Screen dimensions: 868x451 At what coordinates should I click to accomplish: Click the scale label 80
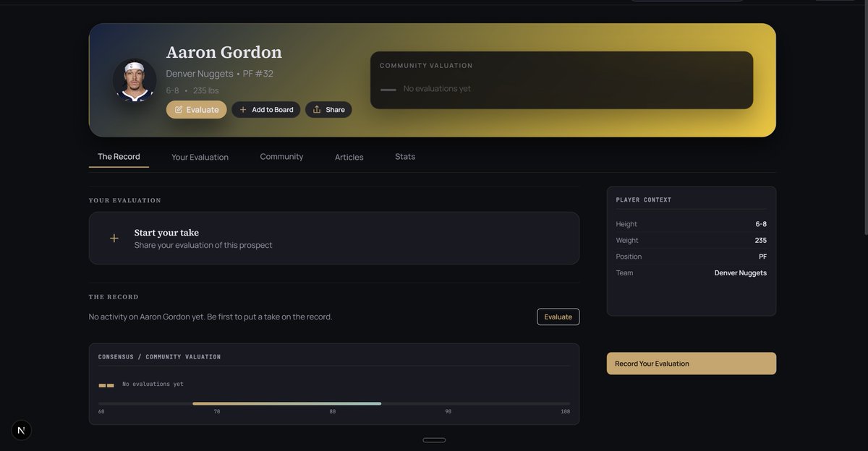tap(333, 412)
